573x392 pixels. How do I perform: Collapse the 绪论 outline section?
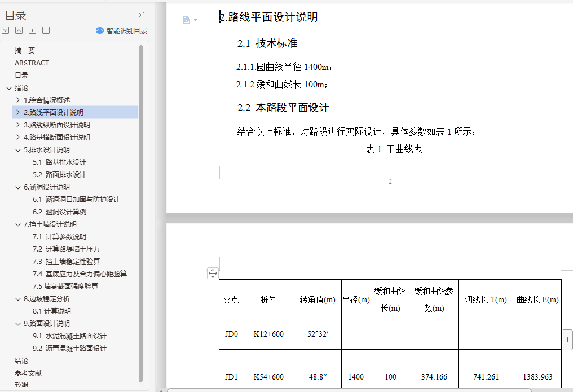point(9,88)
